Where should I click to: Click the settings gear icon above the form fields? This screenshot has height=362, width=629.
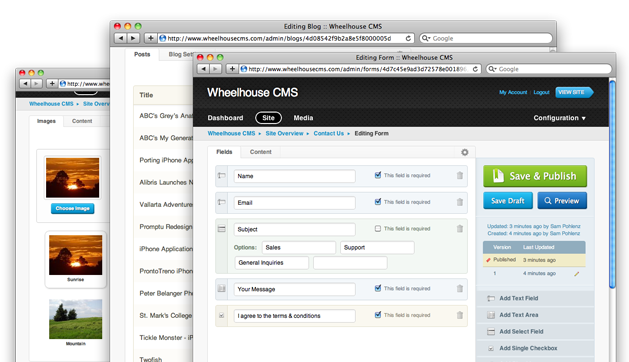pos(465,152)
